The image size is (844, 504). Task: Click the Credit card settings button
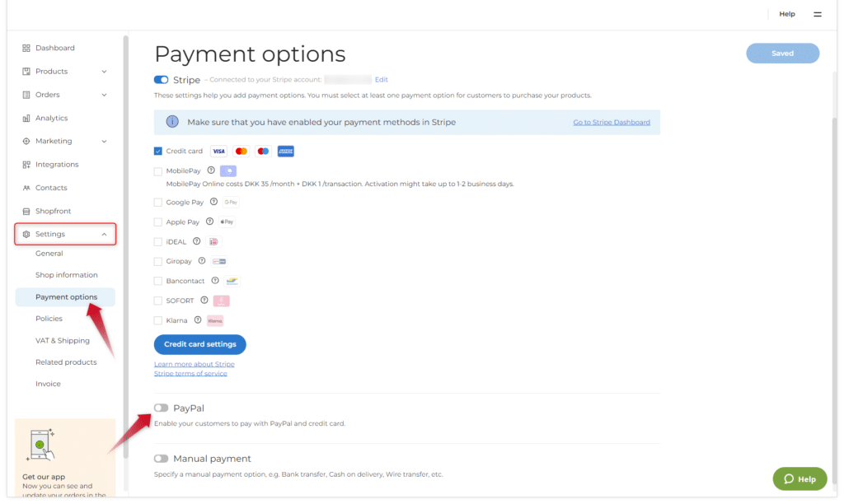[199, 344]
